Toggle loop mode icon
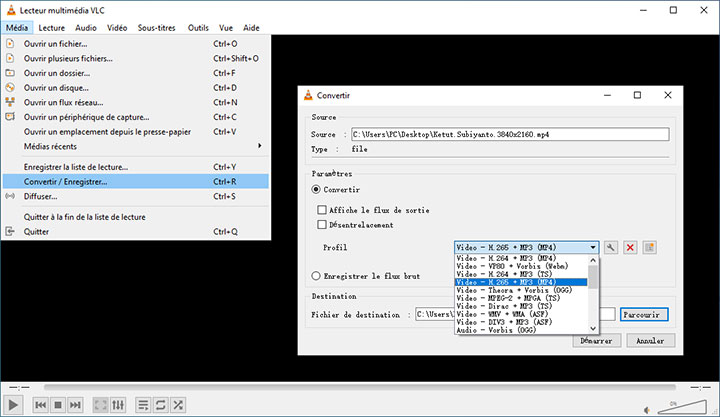 point(160,405)
